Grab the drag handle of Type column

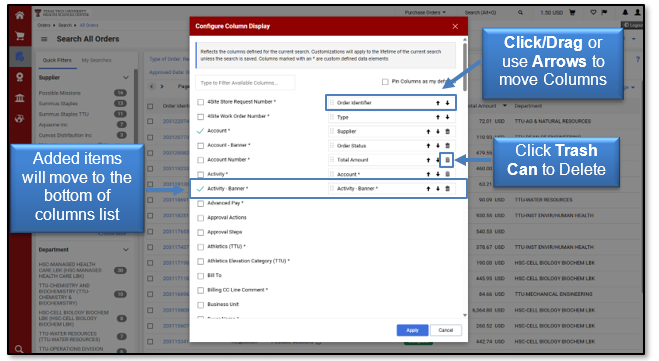[332, 117]
